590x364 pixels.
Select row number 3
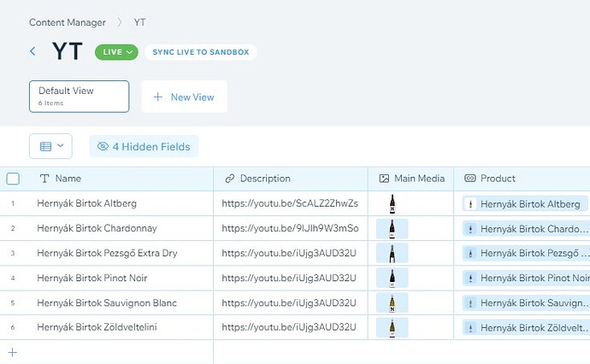click(x=13, y=253)
